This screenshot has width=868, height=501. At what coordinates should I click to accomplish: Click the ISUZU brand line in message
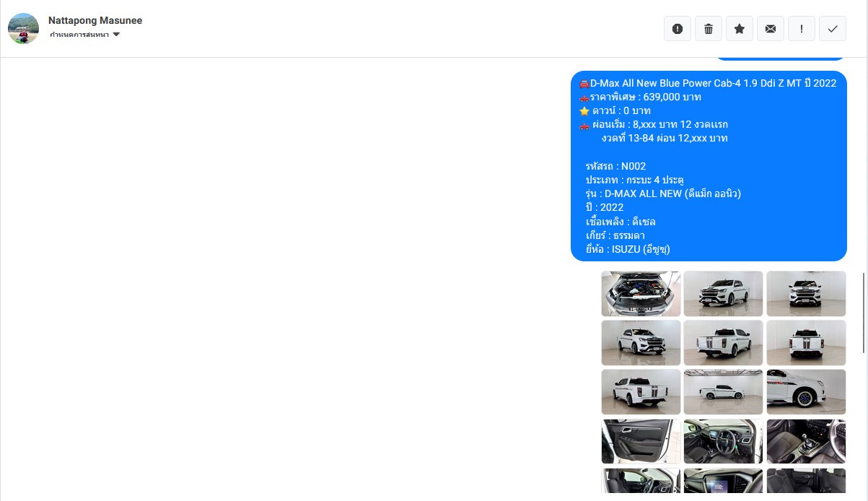628,249
